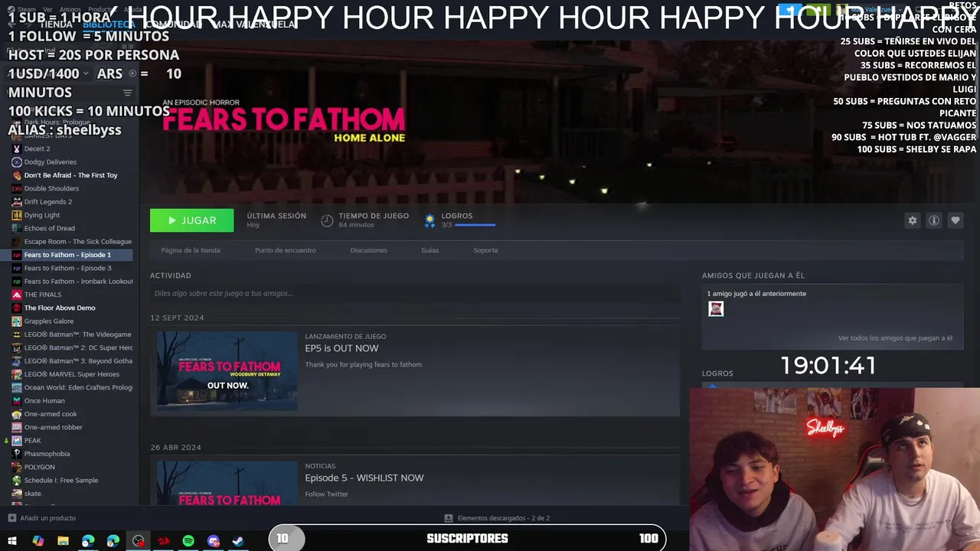Click the Phasmophobia game icon
The width and height of the screenshot is (980, 551).
pyautogui.click(x=17, y=454)
